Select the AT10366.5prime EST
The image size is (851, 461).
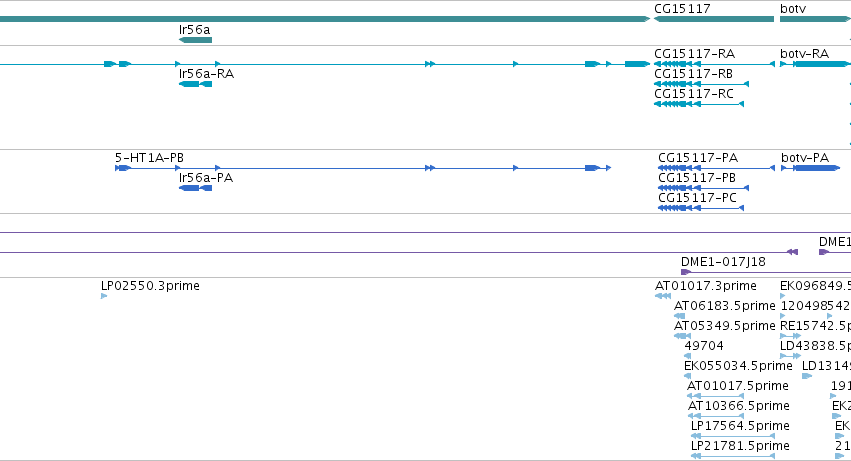[716, 416]
